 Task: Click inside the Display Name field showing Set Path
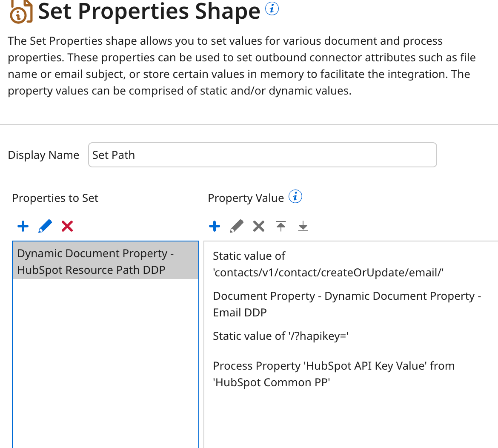[x=262, y=155]
